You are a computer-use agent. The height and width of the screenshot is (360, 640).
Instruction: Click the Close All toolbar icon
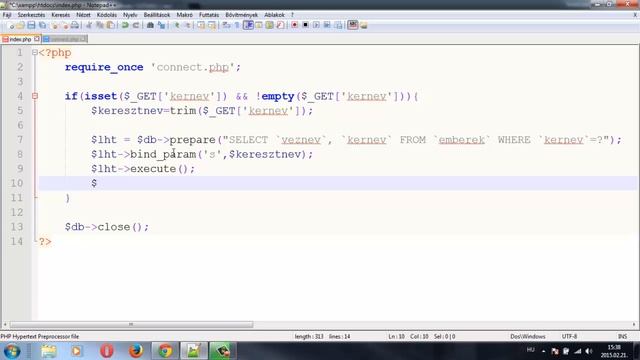[65, 25]
